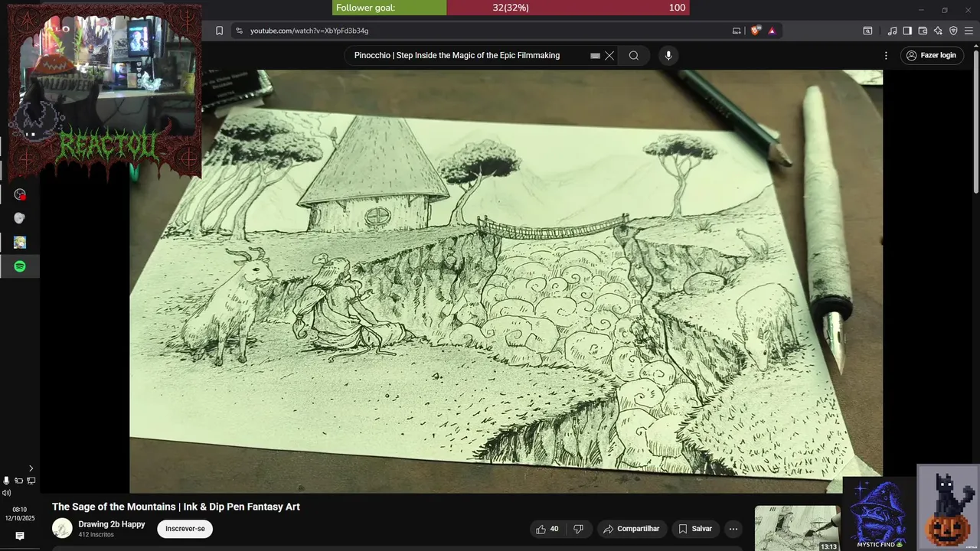Open the browser hamburger main menu

click(969, 31)
